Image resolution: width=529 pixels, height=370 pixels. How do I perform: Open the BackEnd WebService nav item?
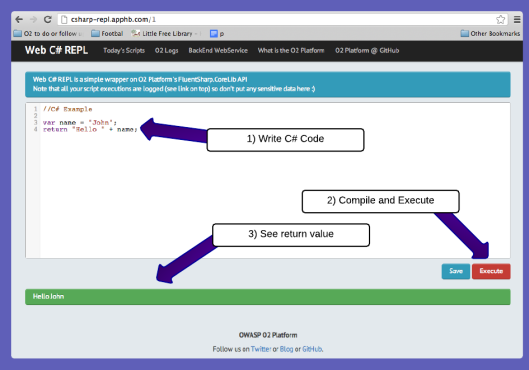[218, 51]
